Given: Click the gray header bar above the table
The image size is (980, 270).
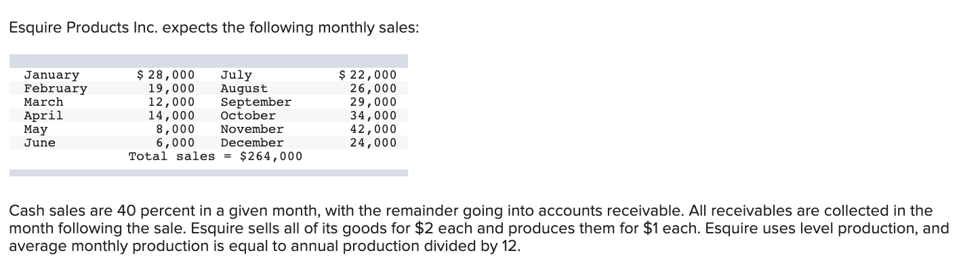Looking at the screenshot, I should click(209, 60).
